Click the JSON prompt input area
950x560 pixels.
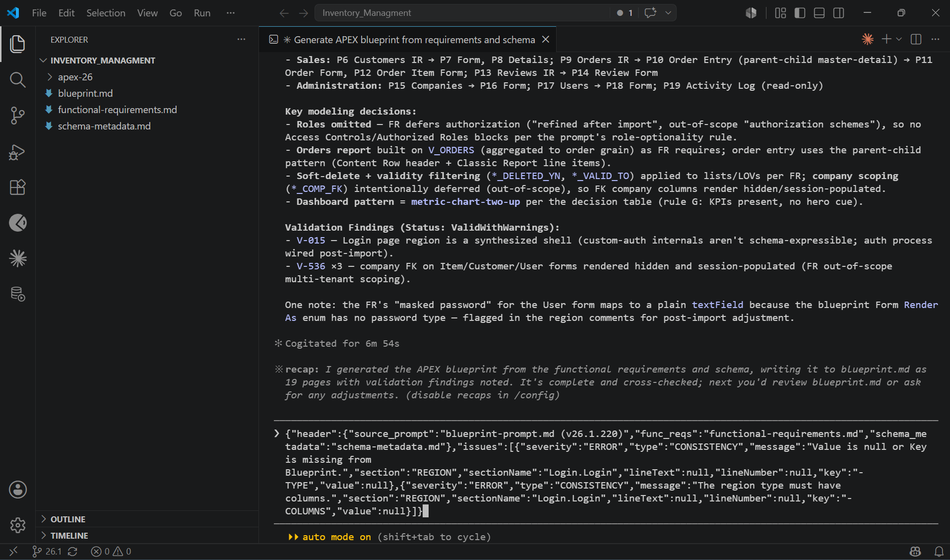tap(606, 472)
